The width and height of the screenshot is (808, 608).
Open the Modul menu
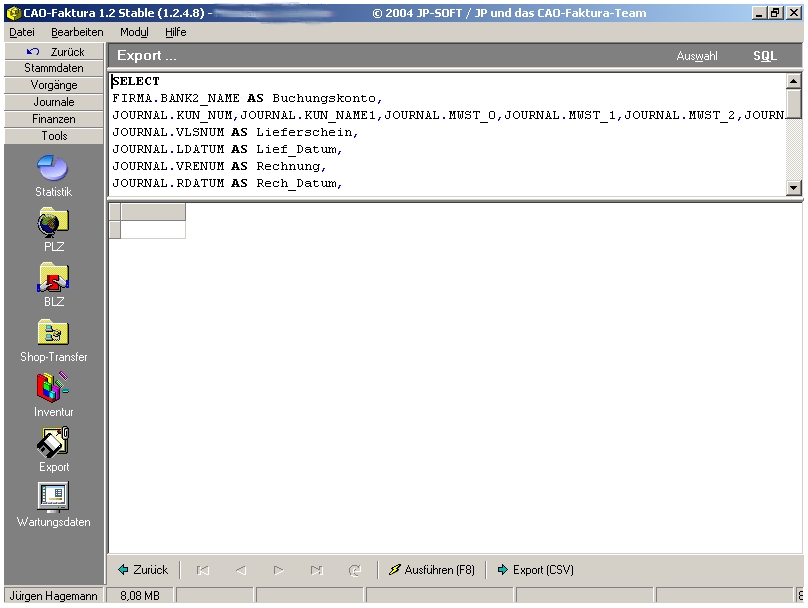pyautogui.click(x=134, y=32)
